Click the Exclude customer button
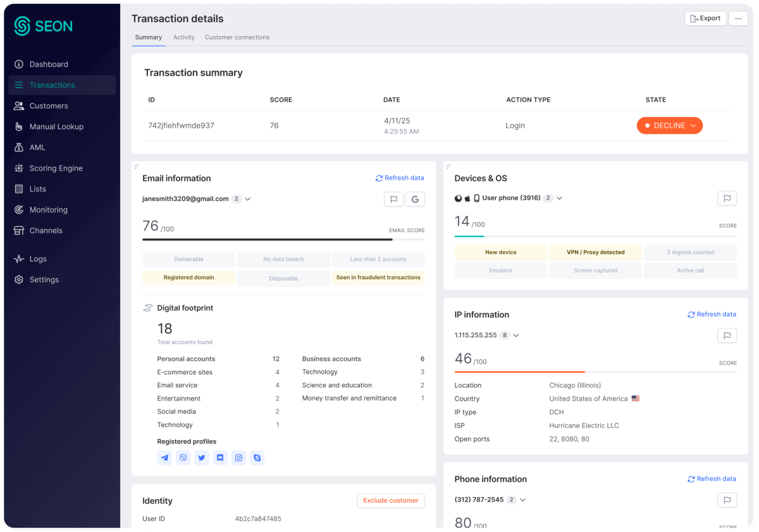759x532 pixels. [390, 500]
